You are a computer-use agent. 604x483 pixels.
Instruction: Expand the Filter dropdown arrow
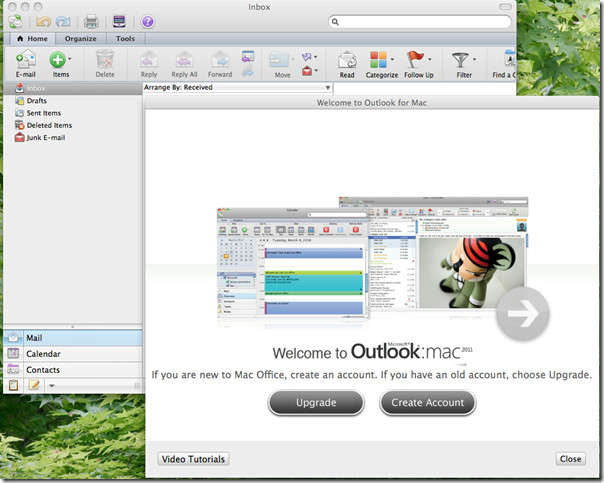coord(474,59)
